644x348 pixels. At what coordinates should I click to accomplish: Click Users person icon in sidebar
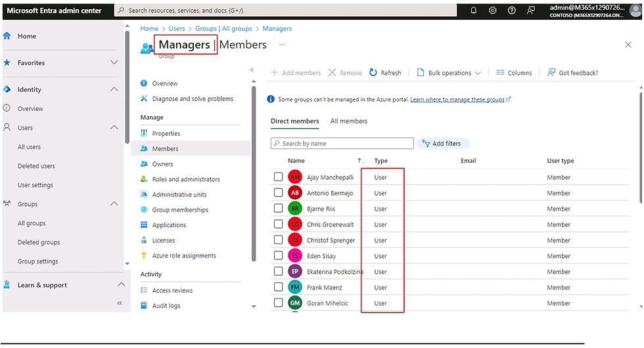click(x=7, y=127)
